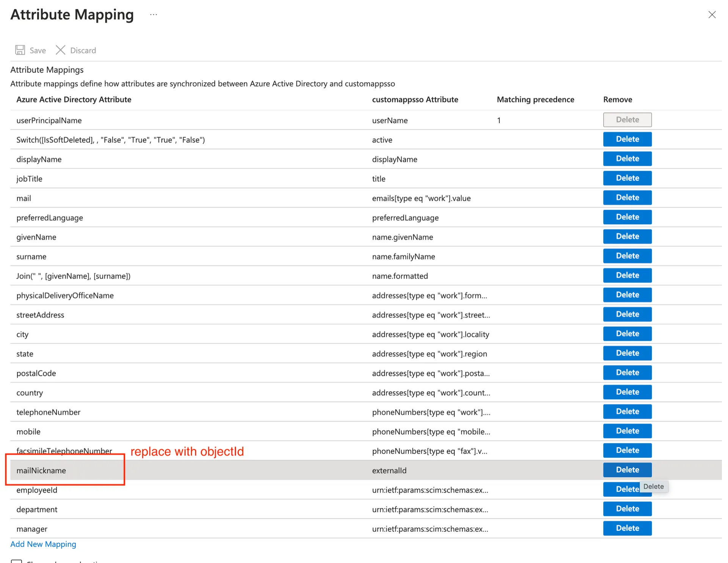Remove the facsimileTelephoneNumber mapping
This screenshot has height=563, width=728.
coord(627,450)
